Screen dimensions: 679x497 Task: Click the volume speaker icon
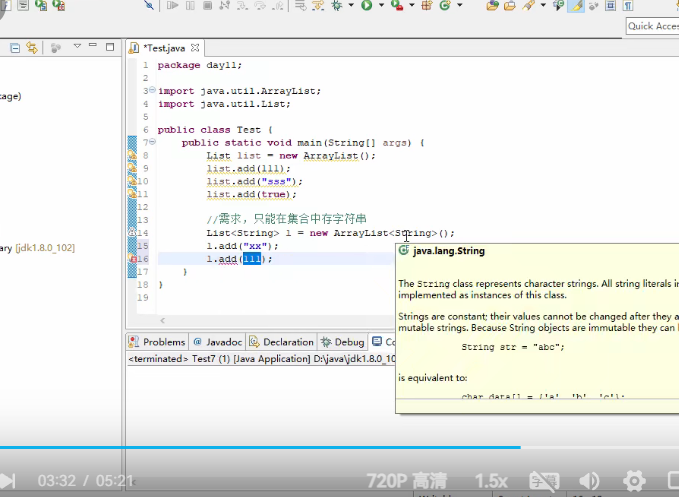click(589, 481)
